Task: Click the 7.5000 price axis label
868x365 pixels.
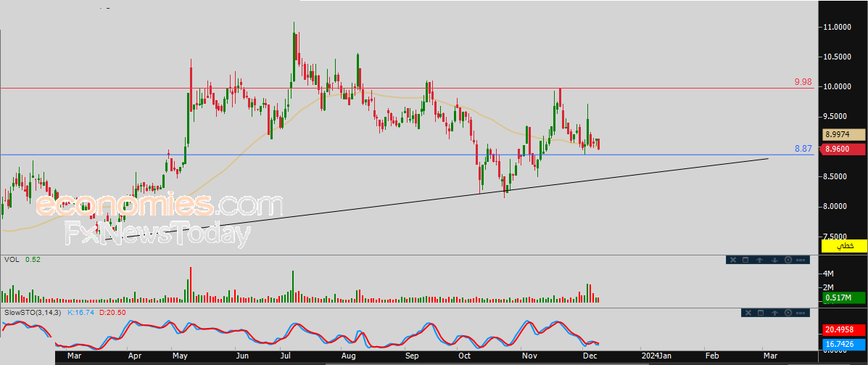Action: pos(836,237)
